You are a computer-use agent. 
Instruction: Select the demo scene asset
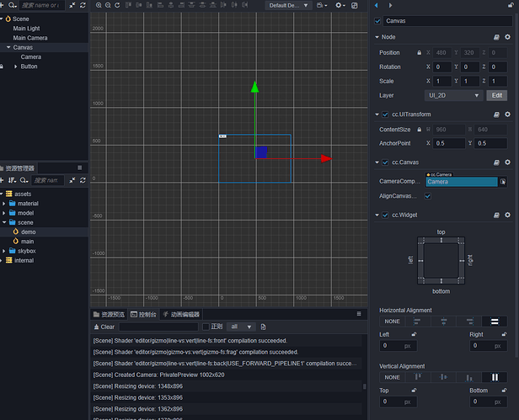point(29,231)
